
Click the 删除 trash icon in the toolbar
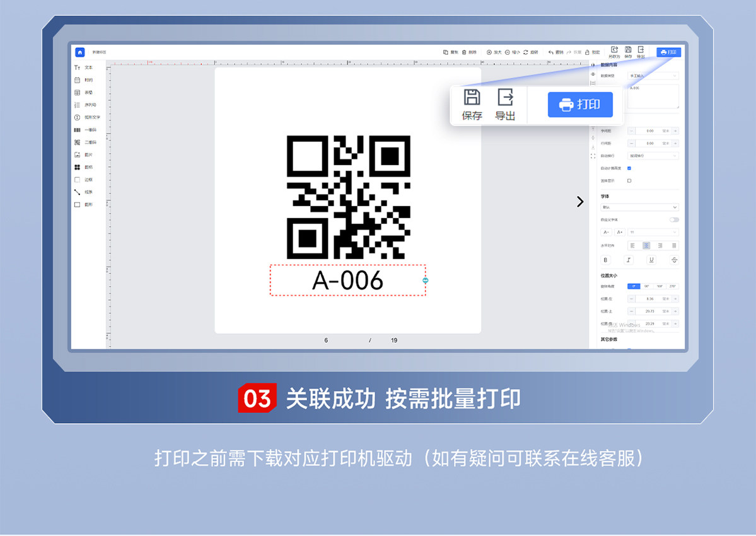click(x=464, y=52)
